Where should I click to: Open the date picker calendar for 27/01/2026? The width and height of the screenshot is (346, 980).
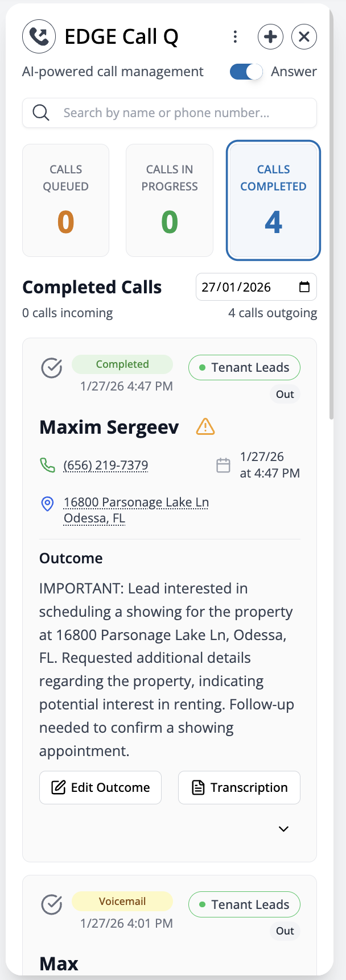[x=304, y=287]
